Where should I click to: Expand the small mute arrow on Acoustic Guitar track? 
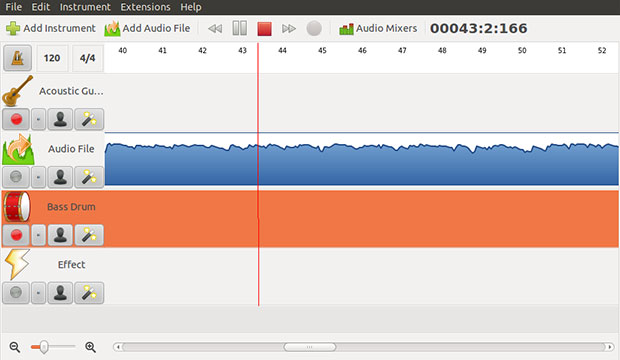click(x=38, y=119)
